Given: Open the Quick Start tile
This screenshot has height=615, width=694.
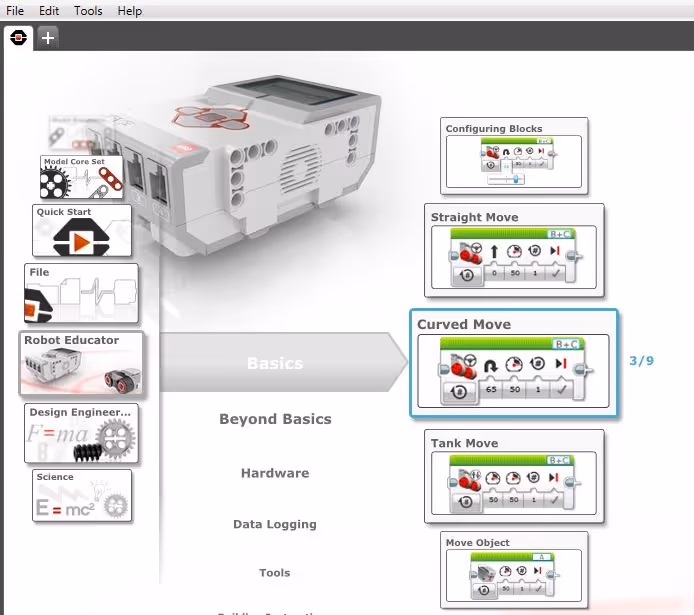Looking at the screenshot, I should [82, 230].
